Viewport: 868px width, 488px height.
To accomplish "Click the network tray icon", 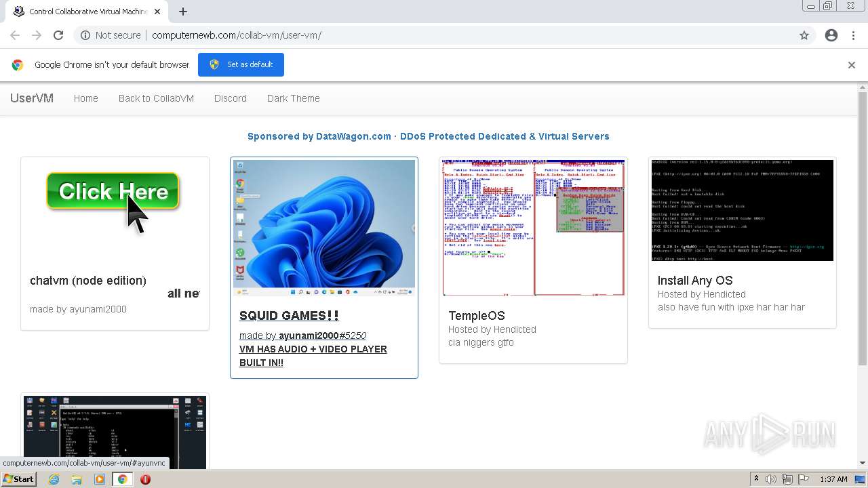I will click(x=787, y=479).
